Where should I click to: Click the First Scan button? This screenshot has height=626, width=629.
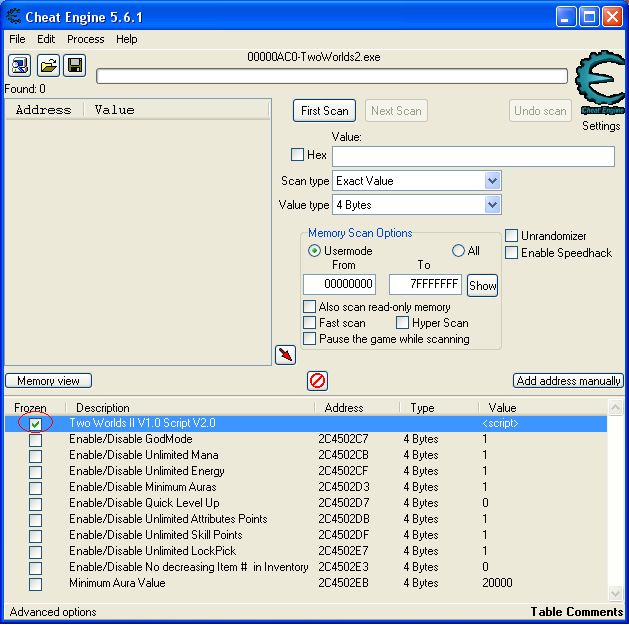325,111
